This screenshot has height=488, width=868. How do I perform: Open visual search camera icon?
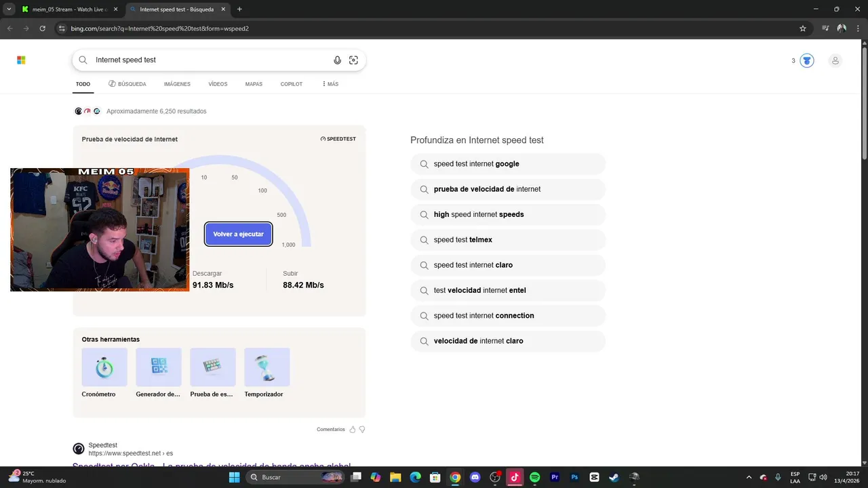[x=353, y=60]
